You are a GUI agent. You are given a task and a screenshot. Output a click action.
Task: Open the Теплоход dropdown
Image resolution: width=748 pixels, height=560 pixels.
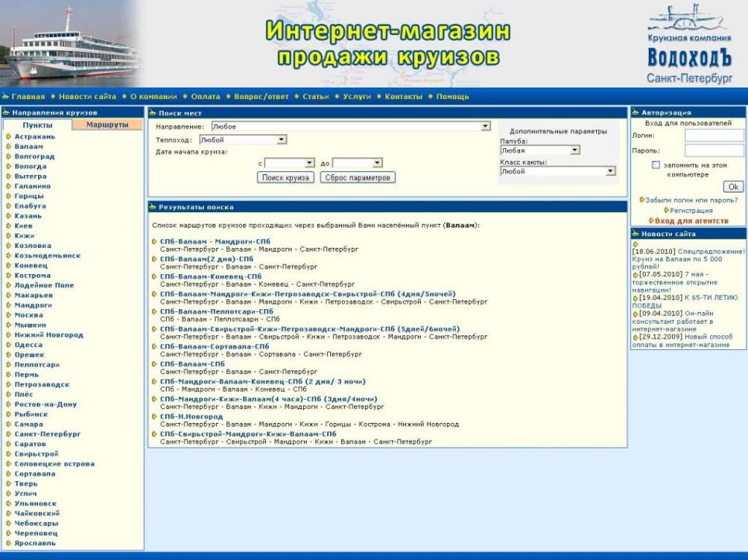[x=243, y=139]
